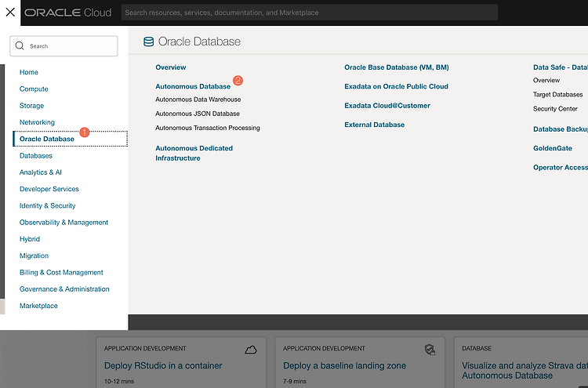The image size is (588, 388).
Task: Click the Oracle Database panel heading text
Action: pos(199,42)
